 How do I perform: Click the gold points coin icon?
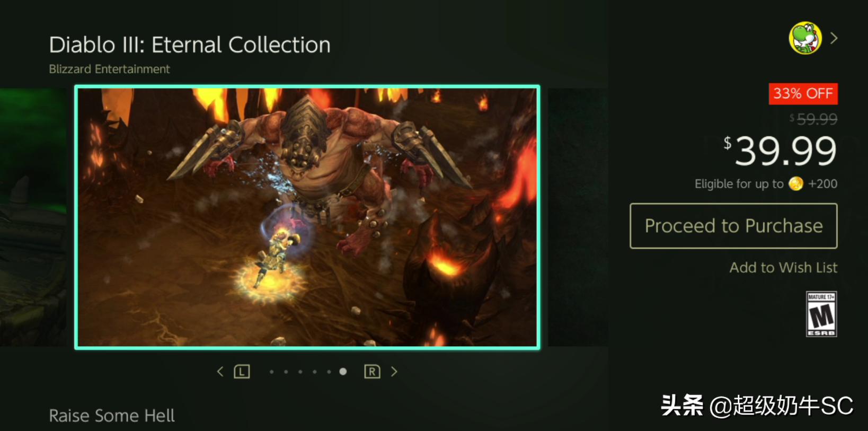pos(795,184)
